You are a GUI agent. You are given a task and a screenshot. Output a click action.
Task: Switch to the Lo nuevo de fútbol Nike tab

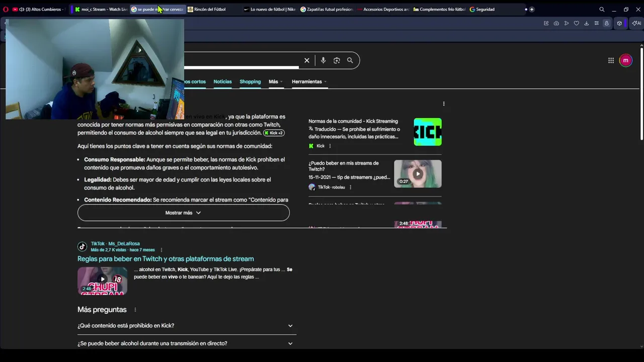(x=270, y=9)
